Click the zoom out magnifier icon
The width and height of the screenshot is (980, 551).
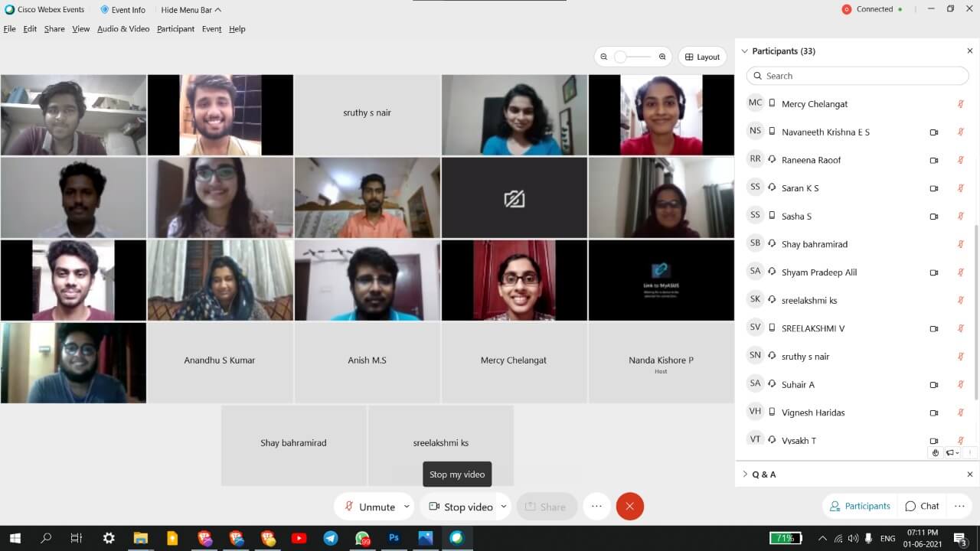click(x=604, y=57)
